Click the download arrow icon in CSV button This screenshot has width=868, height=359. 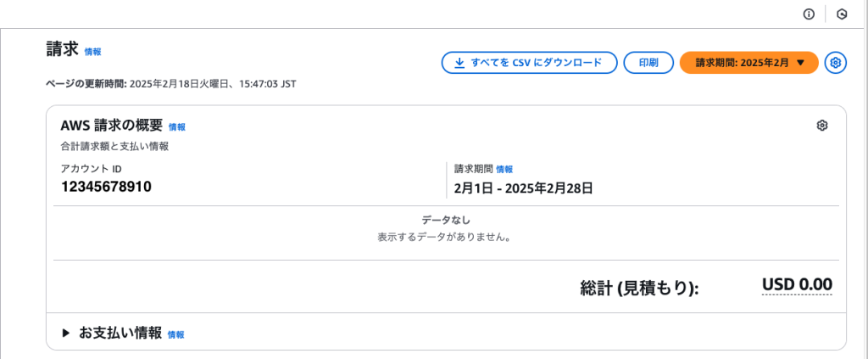click(x=459, y=63)
